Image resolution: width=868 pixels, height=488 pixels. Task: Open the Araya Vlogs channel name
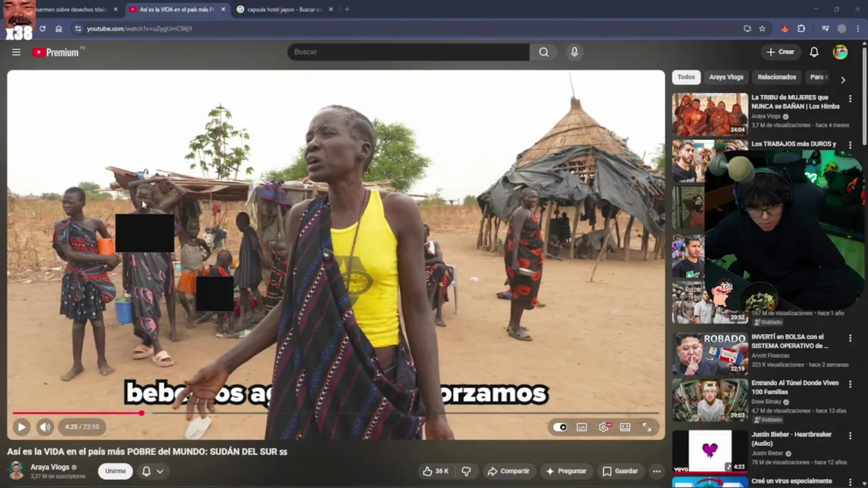pos(50,467)
